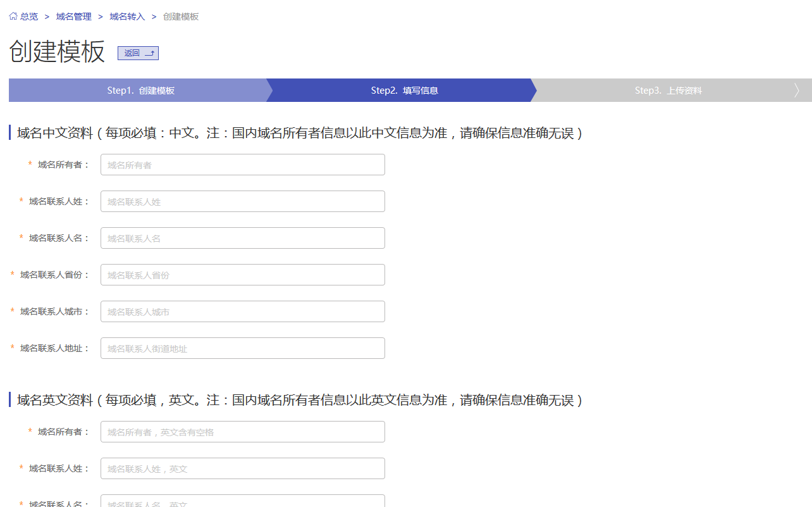Click the chevron arrow after Step3
The image size is (812, 507).
(x=797, y=91)
